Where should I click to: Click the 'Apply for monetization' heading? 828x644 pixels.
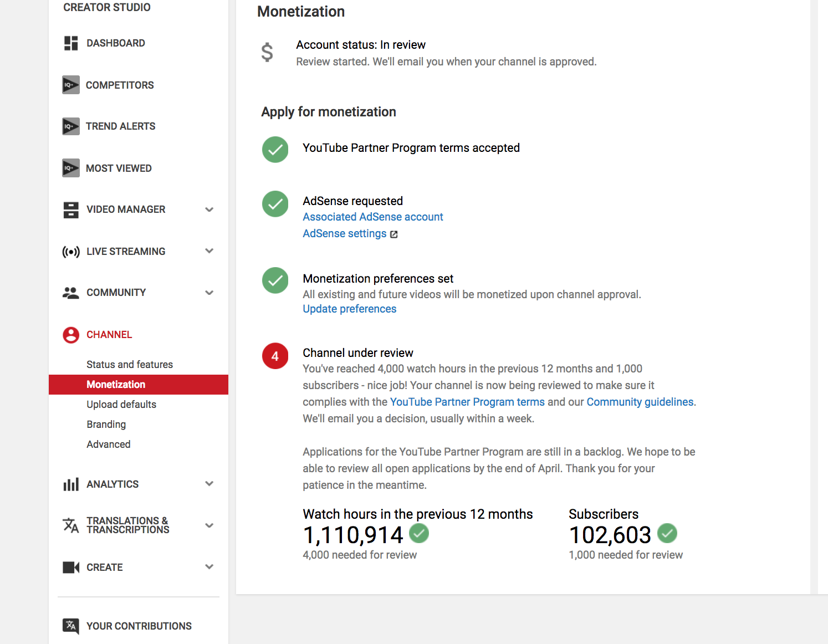(x=329, y=112)
